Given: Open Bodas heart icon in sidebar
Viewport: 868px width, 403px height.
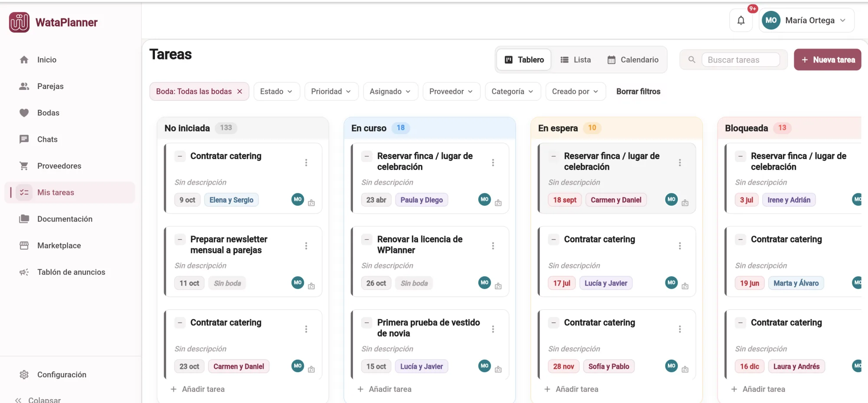Looking at the screenshot, I should click(24, 112).
